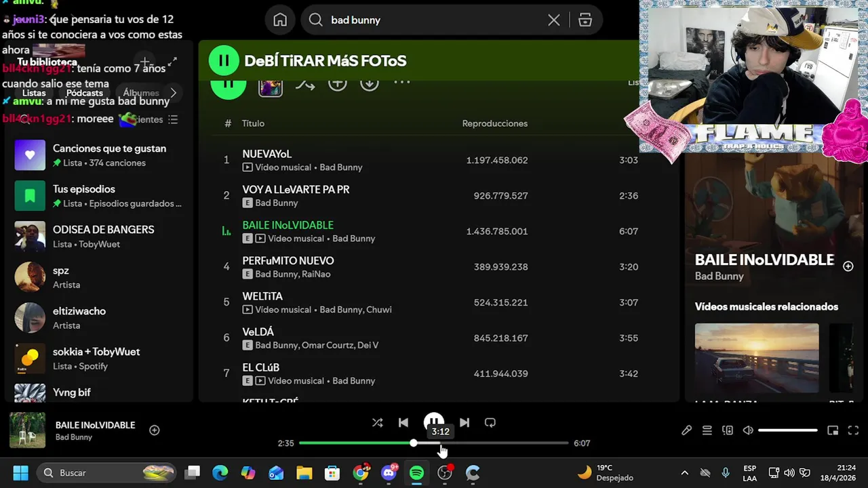
Task: Open connect to a device icon
Action: coord(728,430)
